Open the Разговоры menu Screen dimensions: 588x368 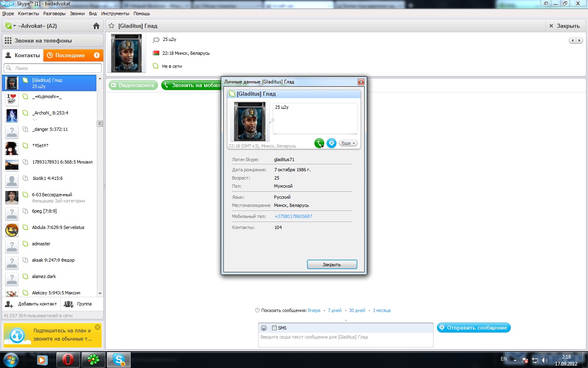(x=54, y=13)
